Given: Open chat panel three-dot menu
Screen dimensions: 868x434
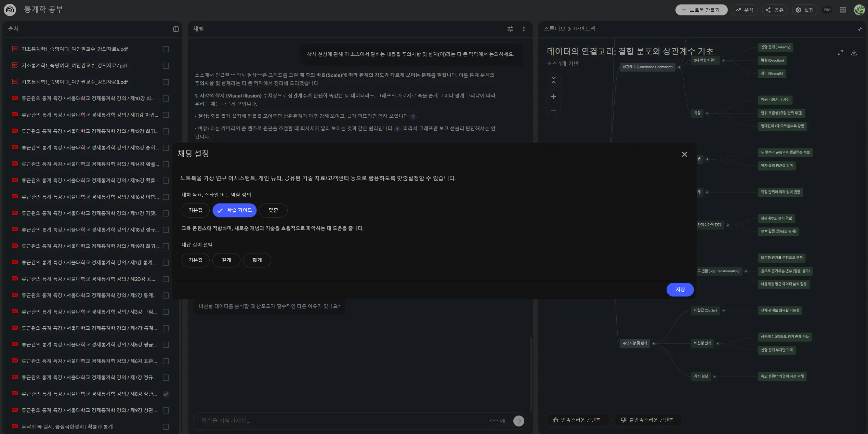Looking at the screenshot, I should (x=524, y=29).
